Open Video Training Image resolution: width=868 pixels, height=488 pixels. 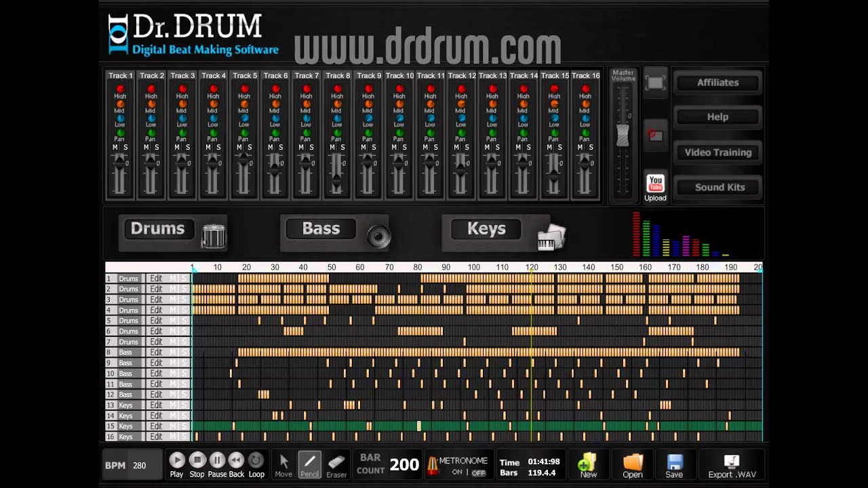(x=718, y=152)
